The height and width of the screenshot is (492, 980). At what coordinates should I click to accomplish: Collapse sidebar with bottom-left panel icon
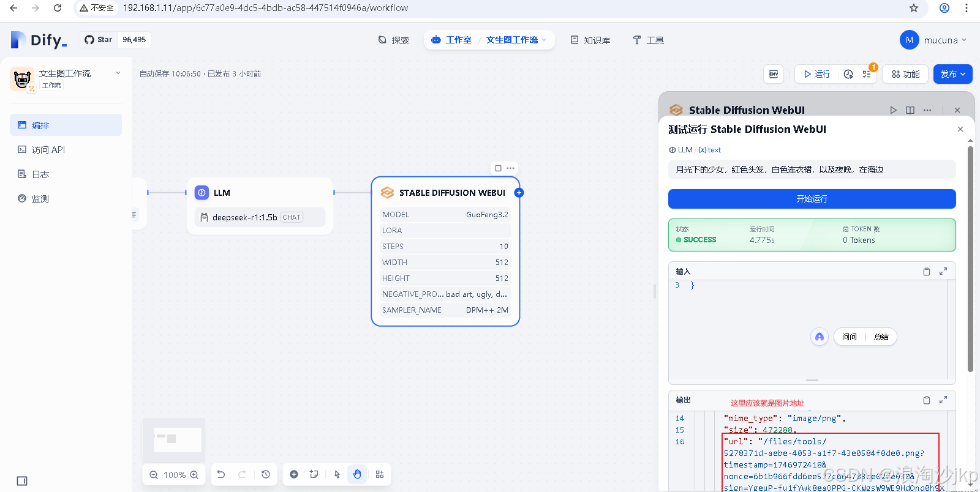[22, 481]
